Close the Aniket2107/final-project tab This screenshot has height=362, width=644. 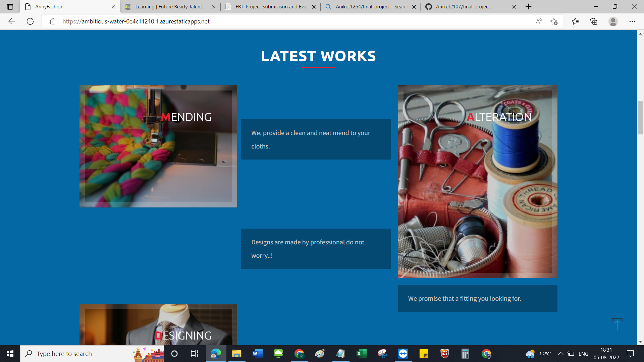click(x=514, y=7)
